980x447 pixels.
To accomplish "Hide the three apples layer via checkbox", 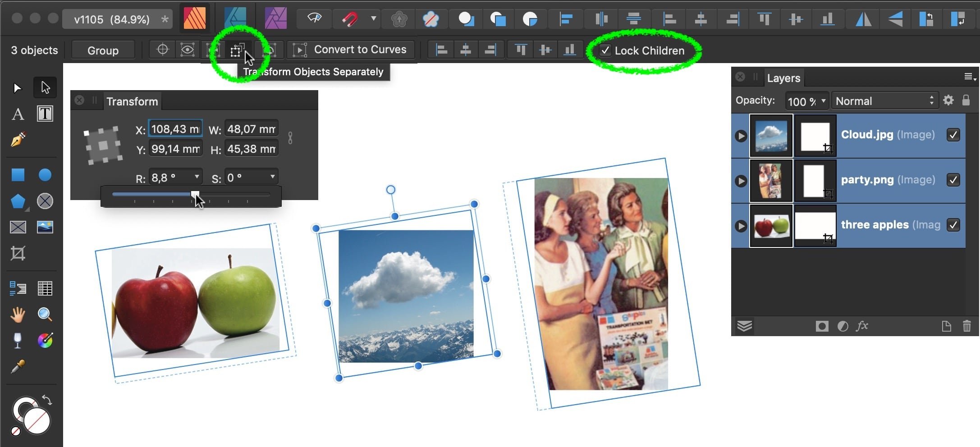I will (x=953, y=225).
